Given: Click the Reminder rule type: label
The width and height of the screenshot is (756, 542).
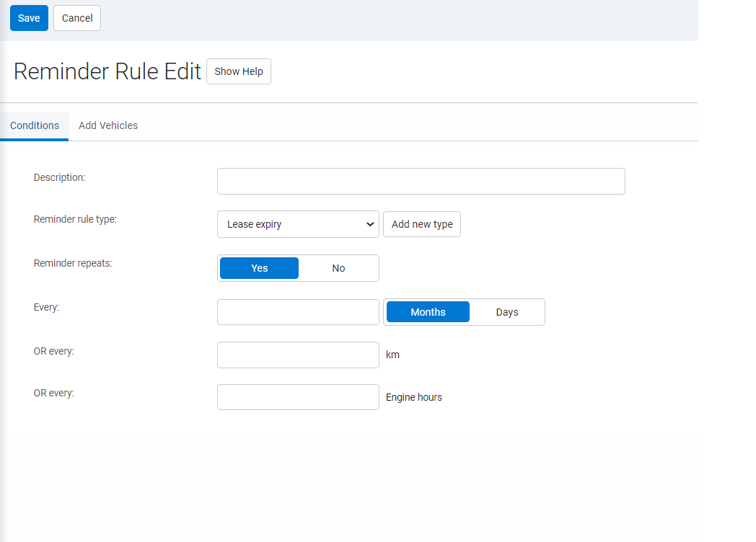Looking at the screenshot, I should [x=75, y=219].
